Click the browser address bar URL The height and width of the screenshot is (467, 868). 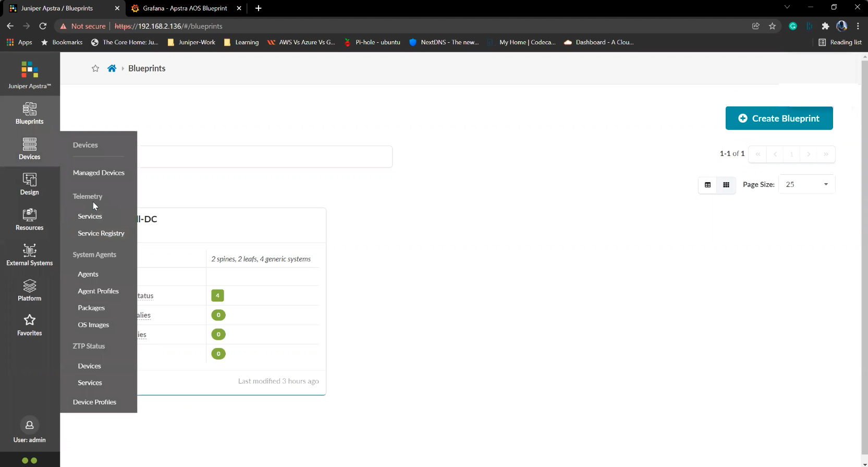tap(168, 26)
